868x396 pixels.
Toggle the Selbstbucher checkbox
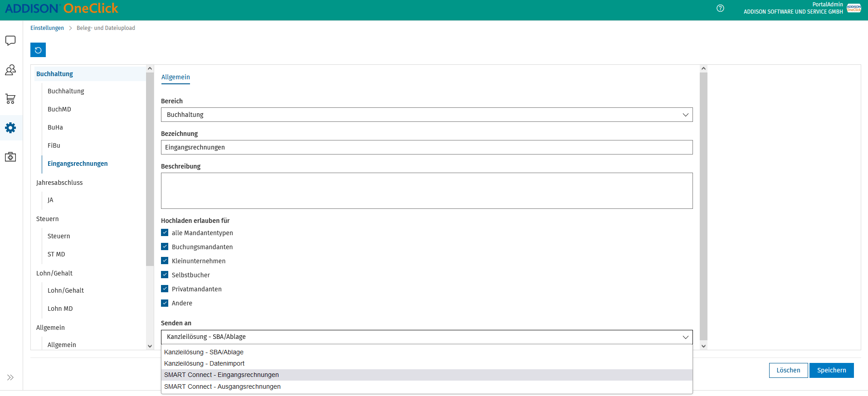(165, 275)
